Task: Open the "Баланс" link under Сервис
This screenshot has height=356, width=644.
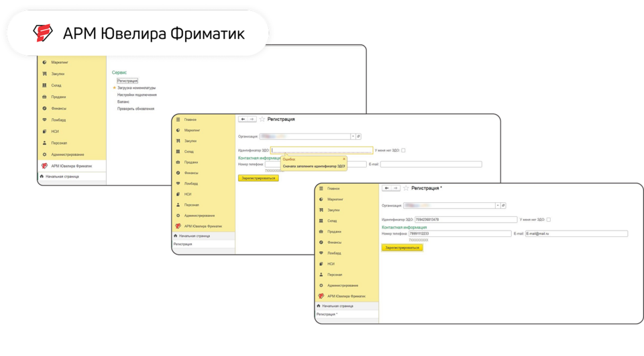Action: (x=123, y=101)
